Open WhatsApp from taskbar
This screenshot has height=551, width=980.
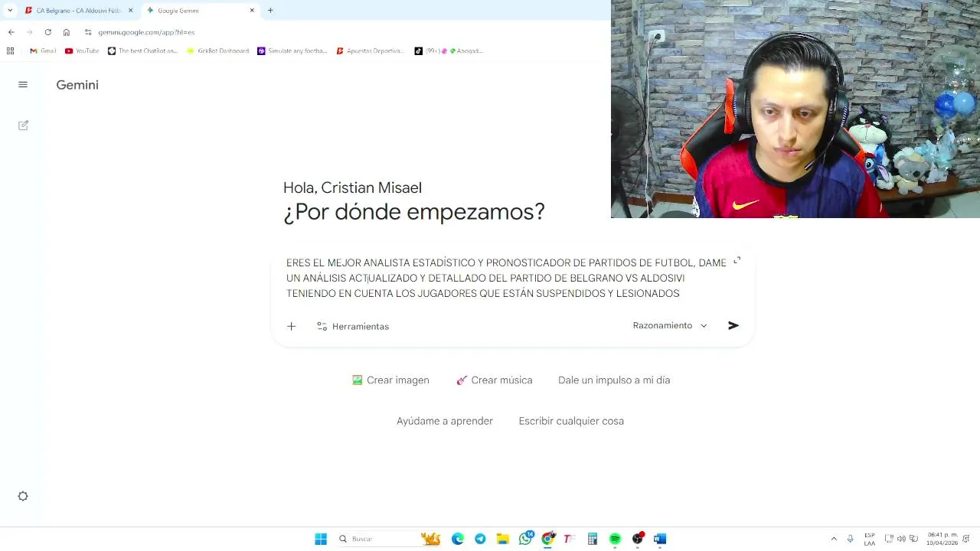tap(525, 539)
